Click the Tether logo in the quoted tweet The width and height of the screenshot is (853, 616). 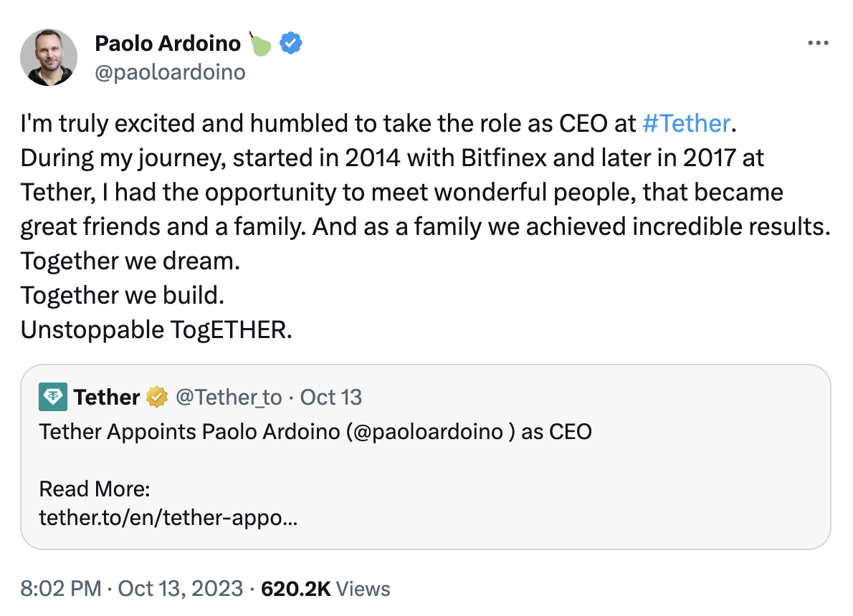[53, 397]
